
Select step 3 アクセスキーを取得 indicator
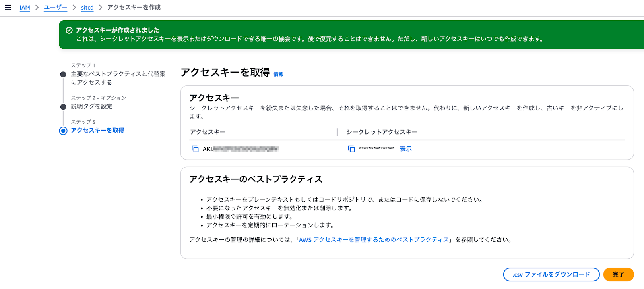[63, 131]
